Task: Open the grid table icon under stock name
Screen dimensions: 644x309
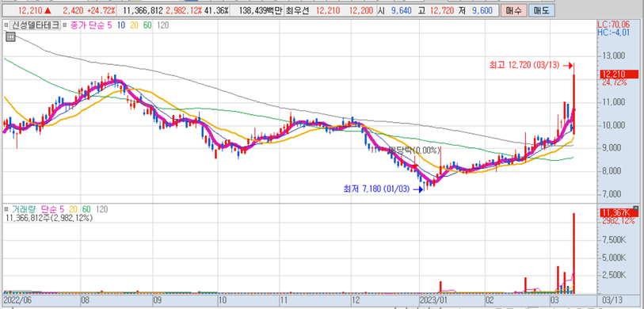Action: tap(10, 37)
